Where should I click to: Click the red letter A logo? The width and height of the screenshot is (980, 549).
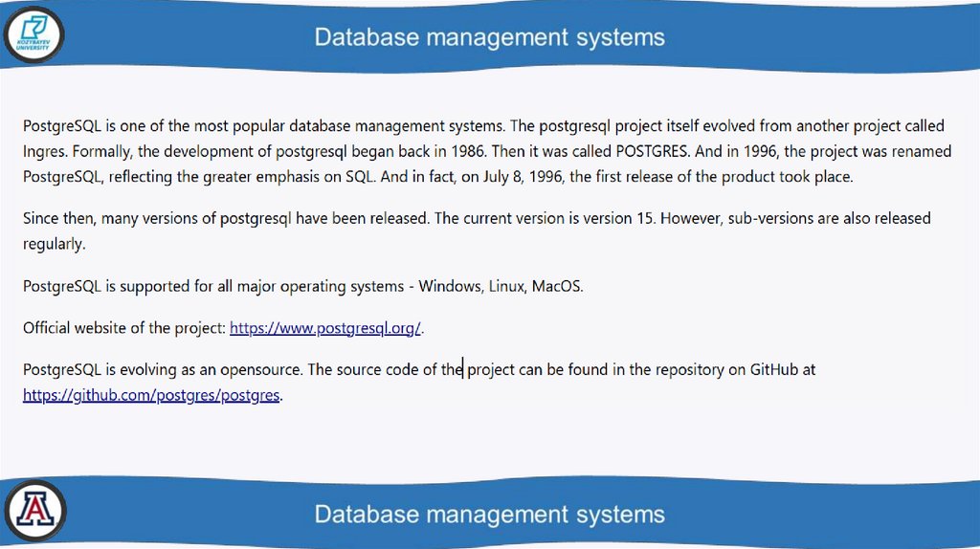[x=34, y=511]
